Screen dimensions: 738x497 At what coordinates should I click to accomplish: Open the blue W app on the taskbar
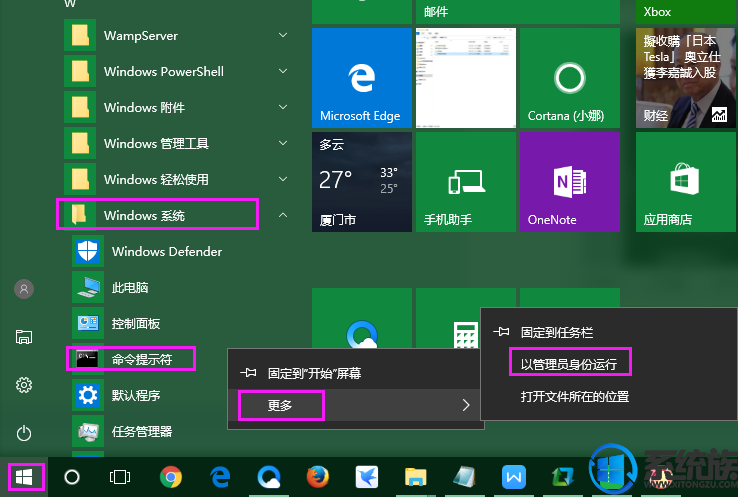tap(513, 477)
